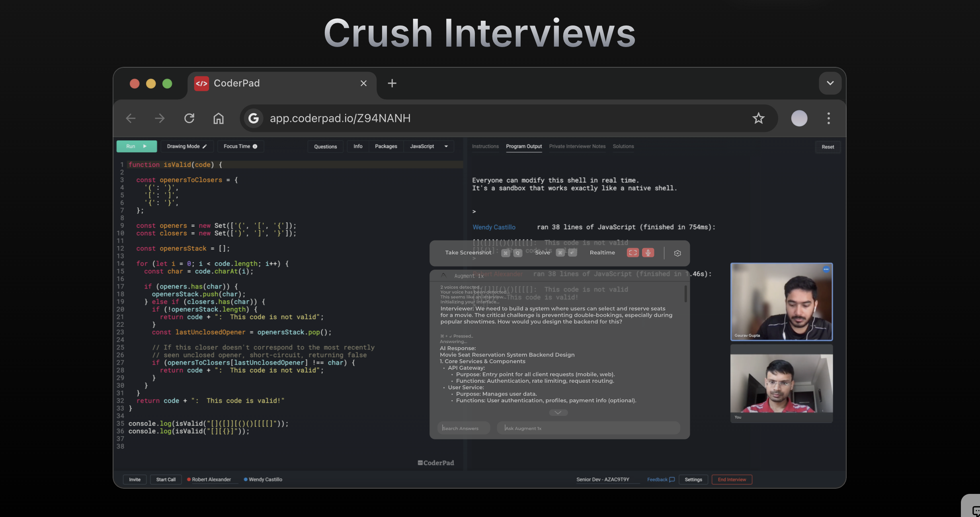Click the chat bubble icon in the corner
This screenshot has height=517, width=980.
[x=975, y=511]
